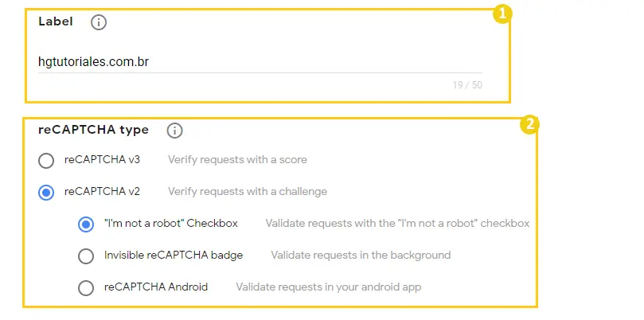Choose the "I'm not a robot" Checkbox radio circle

click(x=86, y=224)
